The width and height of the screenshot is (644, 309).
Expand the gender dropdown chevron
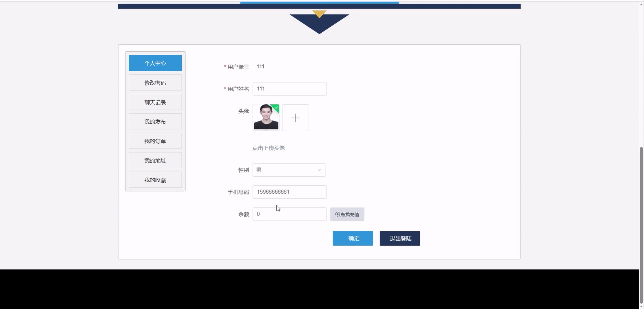click(x=319, y=170)
